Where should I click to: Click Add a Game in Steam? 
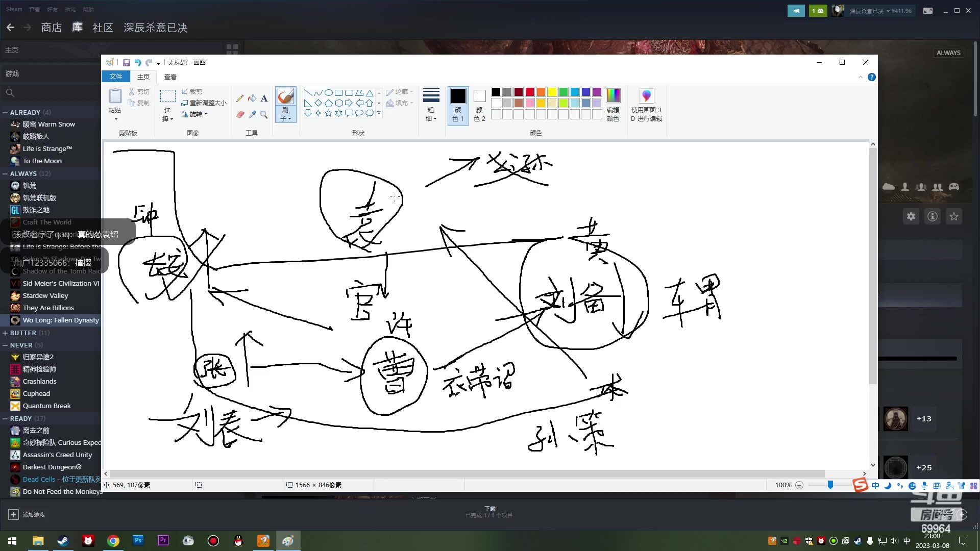[x=27, y=515]
